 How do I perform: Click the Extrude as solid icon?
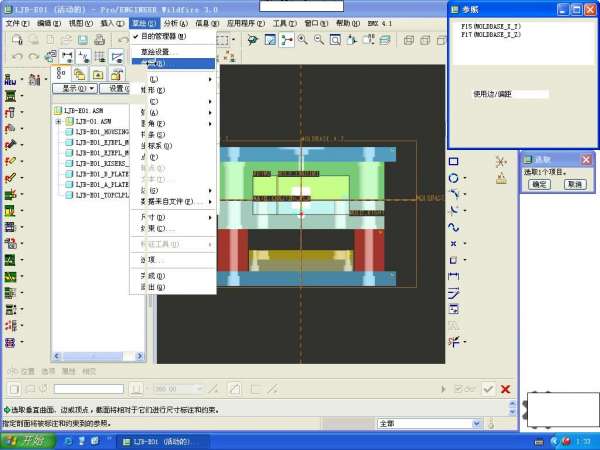pos(14,389)
